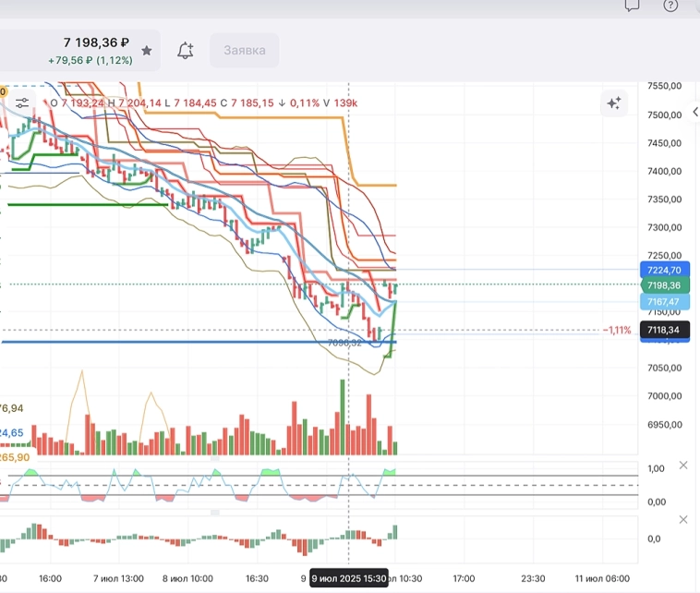Screen dimensions: 700x593
Task: Grab the divider handle above oscillator panel
Action: click(216, 458)
